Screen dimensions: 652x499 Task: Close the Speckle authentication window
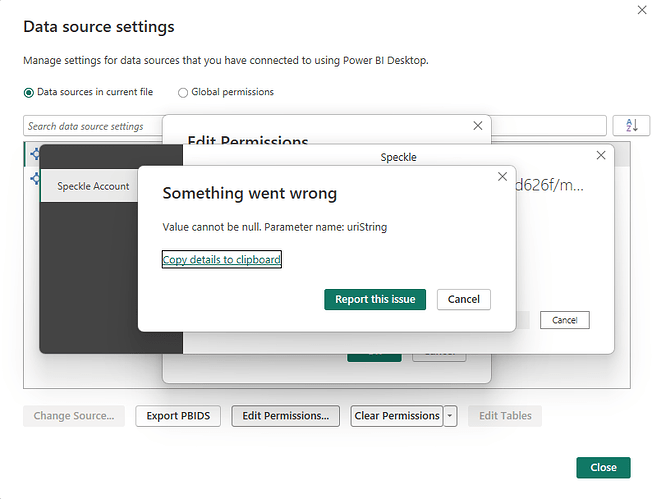pos(600,155)
